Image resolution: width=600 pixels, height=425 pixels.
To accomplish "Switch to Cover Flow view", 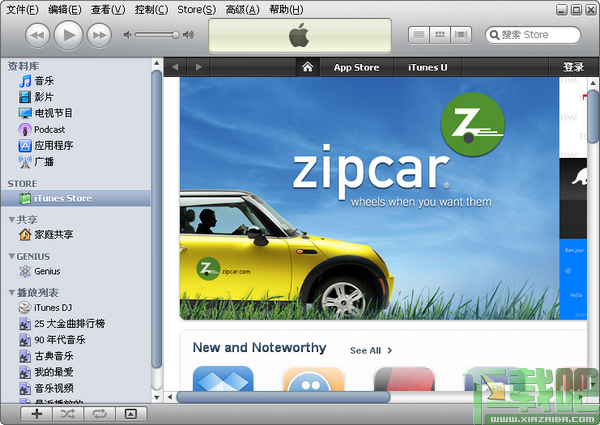I will point(461,35).
